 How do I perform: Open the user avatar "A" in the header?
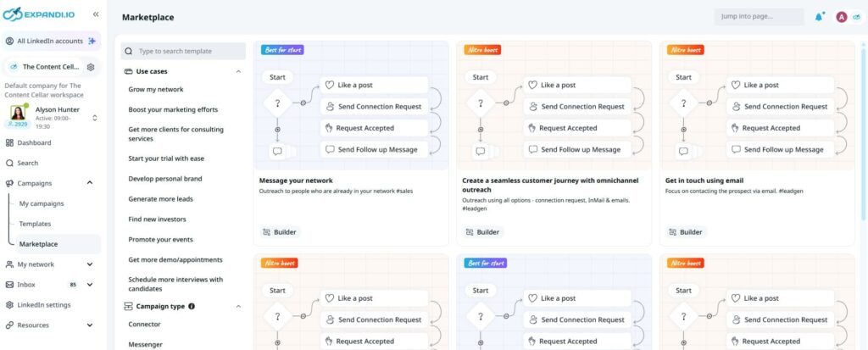coord(842,17)
